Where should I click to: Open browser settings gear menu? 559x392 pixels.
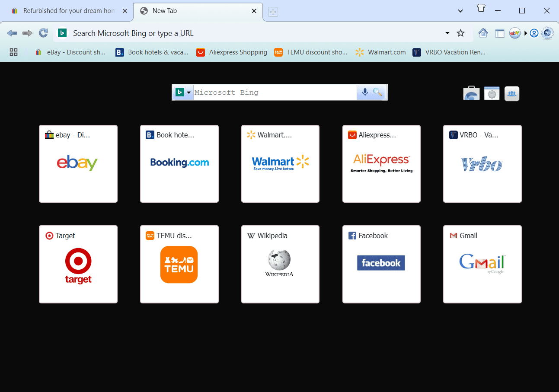547,33
